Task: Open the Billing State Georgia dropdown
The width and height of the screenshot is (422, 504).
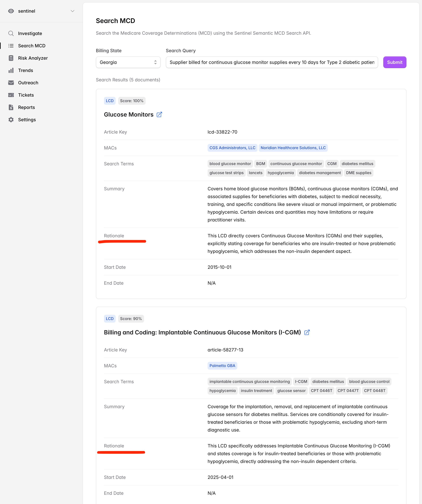Action: click(128, 62)
